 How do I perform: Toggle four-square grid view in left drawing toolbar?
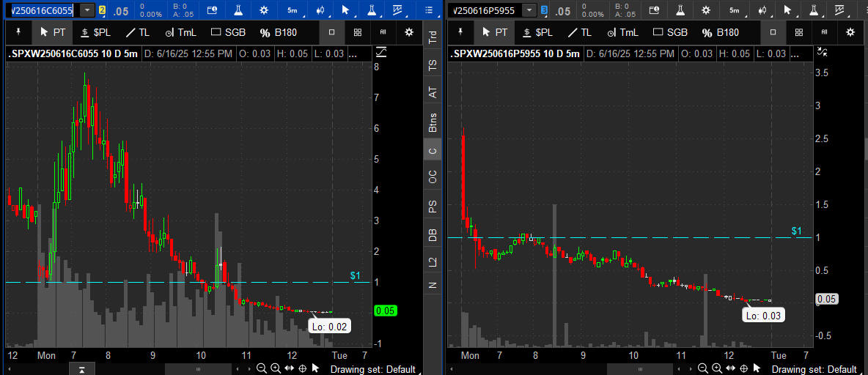(x=357, y=32)
